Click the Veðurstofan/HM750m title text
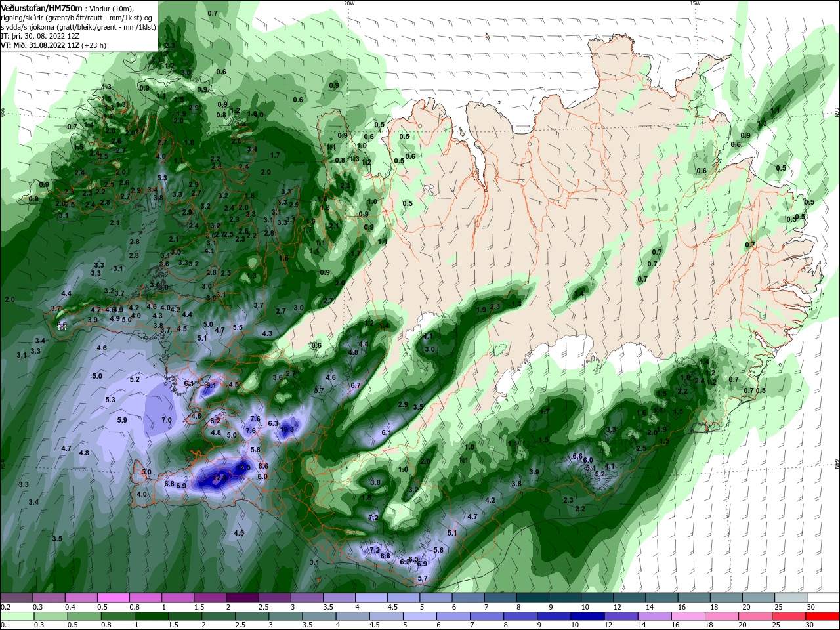840x630 pixels. [x=41, y=8]
